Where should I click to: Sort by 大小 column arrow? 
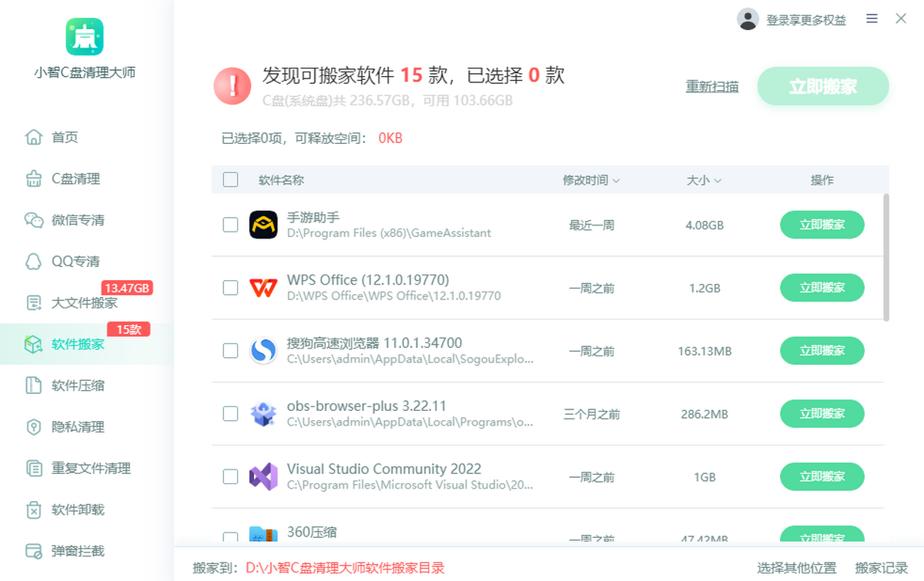tap(718, 181)
